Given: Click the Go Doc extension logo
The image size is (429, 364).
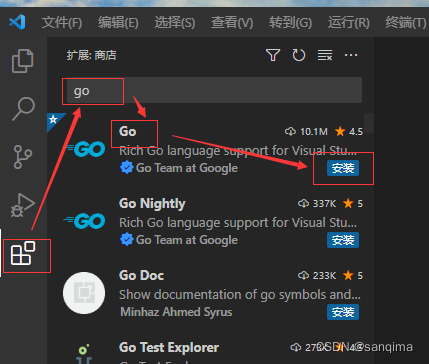Looking at the screenshot, I should (x=84, y=293).
